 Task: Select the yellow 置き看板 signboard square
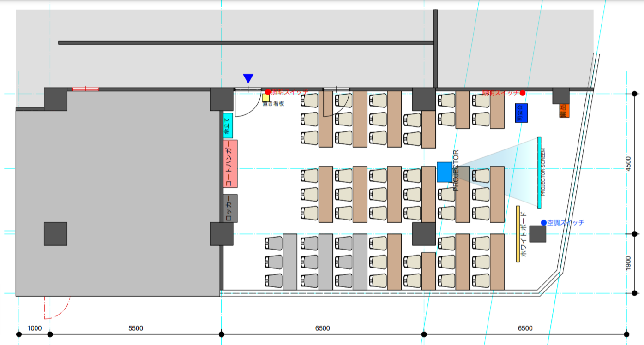tap(266, 98)
